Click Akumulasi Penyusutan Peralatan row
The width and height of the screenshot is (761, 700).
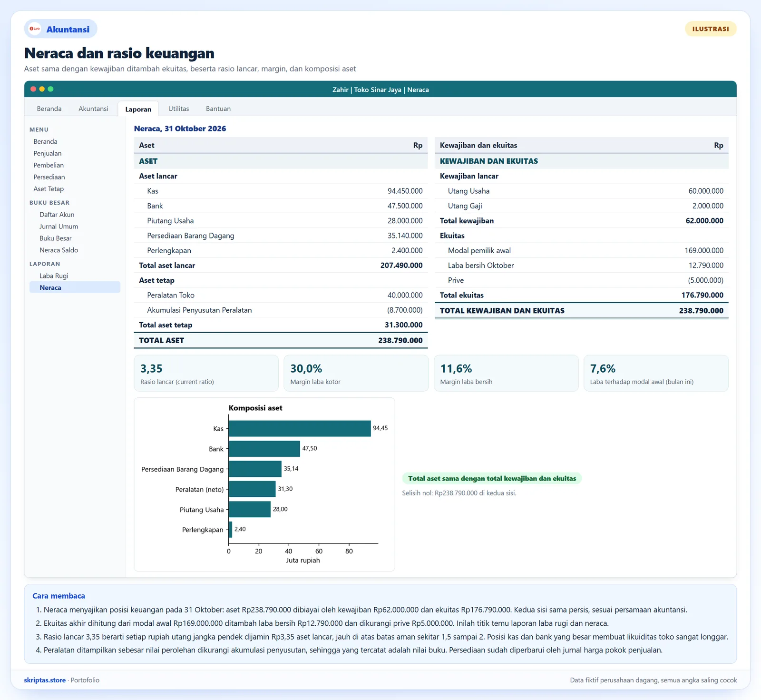pos(281,310)
